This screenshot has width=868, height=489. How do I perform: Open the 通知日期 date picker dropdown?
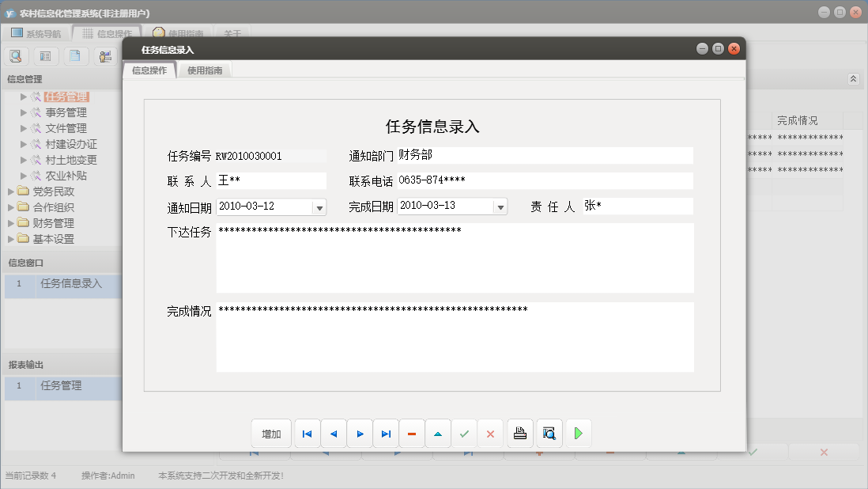pos(321,206)
